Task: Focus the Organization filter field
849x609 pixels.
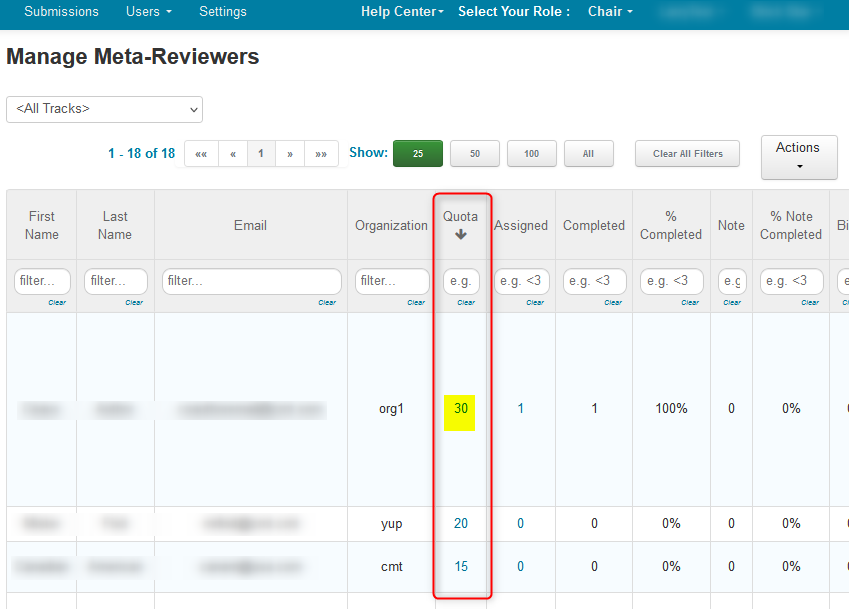Action: [x=392, y=281]
